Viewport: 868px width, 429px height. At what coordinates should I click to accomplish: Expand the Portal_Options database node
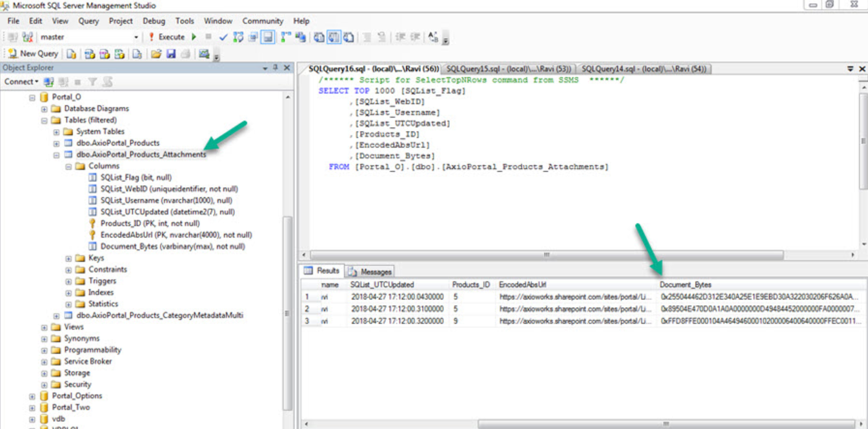[x=32, y=397]
